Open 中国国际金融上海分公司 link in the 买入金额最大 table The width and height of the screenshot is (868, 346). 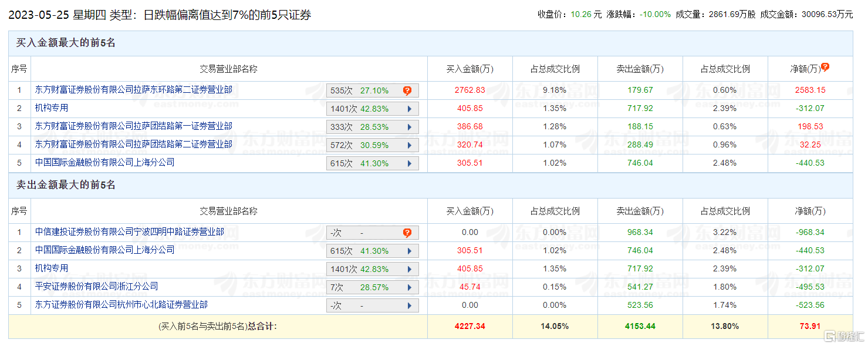click(x=104, y=163)
